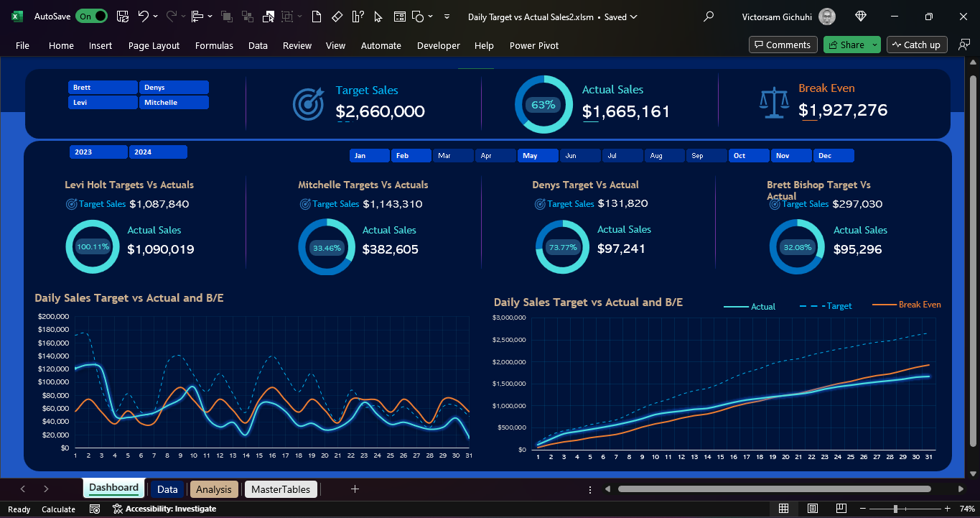Expand the Shapes dropdown arrow in toolbar

431,17
